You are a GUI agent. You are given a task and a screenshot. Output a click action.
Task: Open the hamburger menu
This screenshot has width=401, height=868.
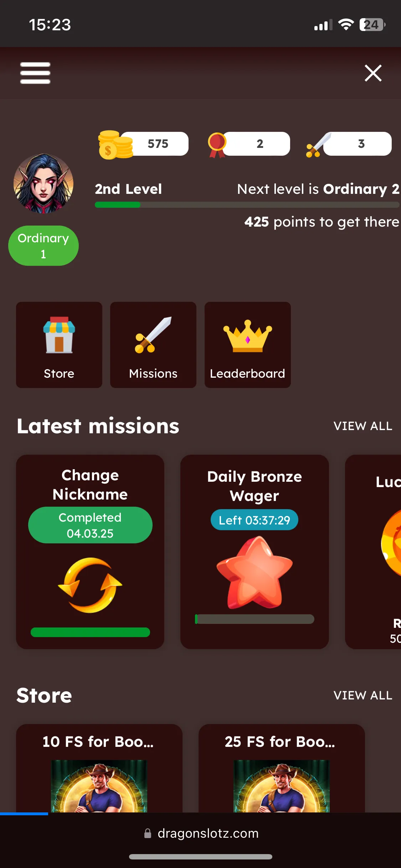point(35,73)
